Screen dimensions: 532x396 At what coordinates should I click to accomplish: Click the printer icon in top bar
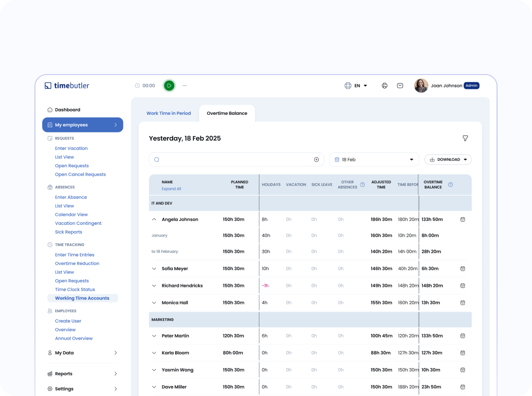(x=384, y=86)
